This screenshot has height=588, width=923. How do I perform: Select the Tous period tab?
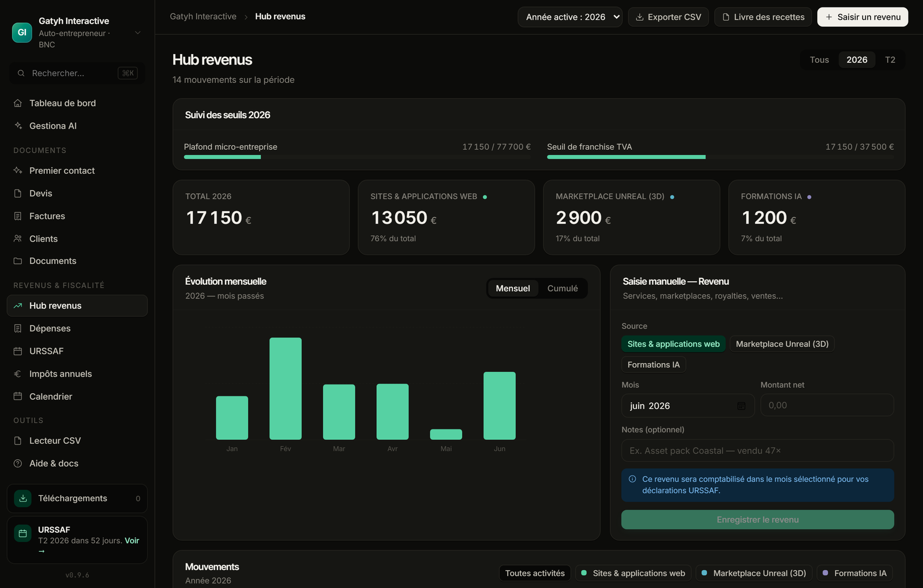[819, 60]
